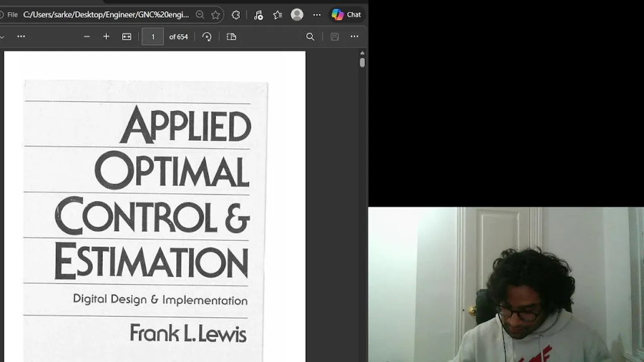Click the title text 'CONTROL &'

click(152, 216)
